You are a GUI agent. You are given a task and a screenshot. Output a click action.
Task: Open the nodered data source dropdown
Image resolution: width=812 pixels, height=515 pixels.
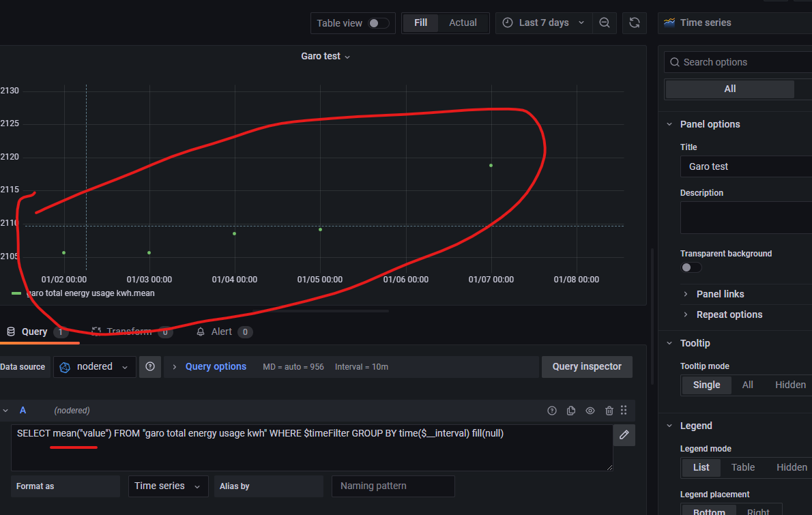point(95,366)
